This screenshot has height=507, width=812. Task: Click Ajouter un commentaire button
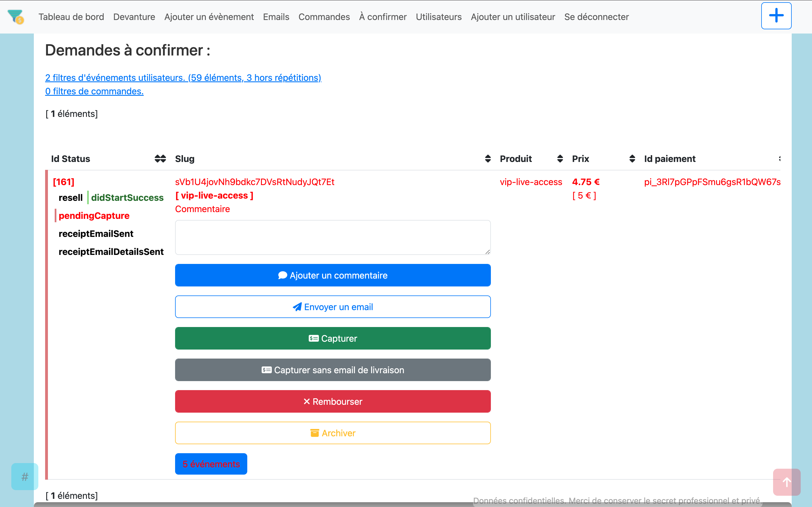point(332,275)
